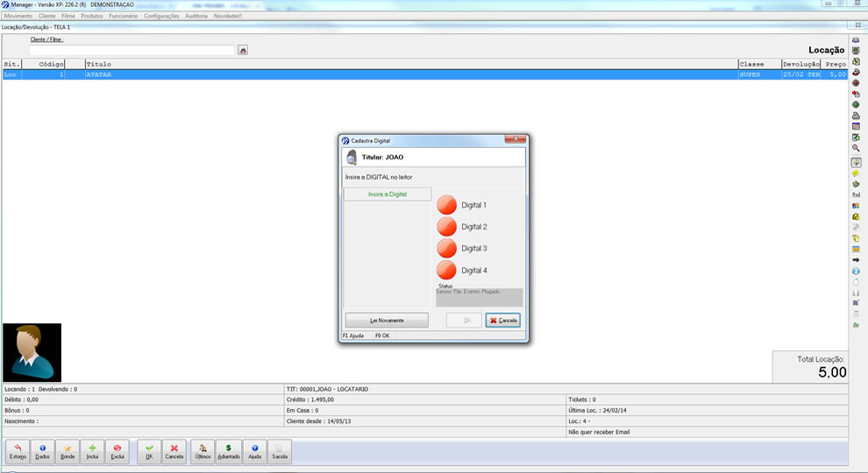The width and height of the screenshot is (868, 473).
Task: Select the AVATAR row in rental list
Action: (x=351, y=75)
